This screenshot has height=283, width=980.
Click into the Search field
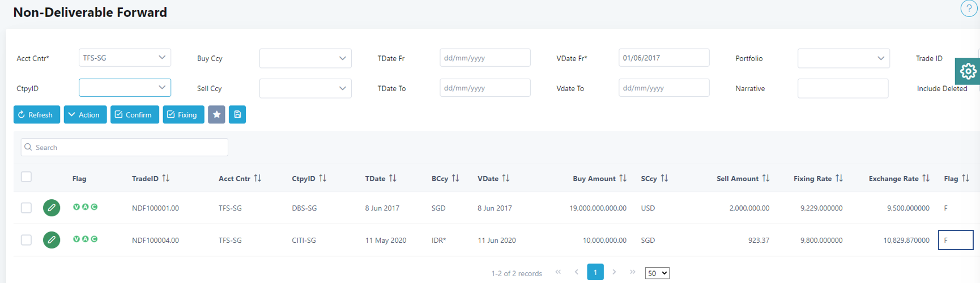(x=125, y=147)
